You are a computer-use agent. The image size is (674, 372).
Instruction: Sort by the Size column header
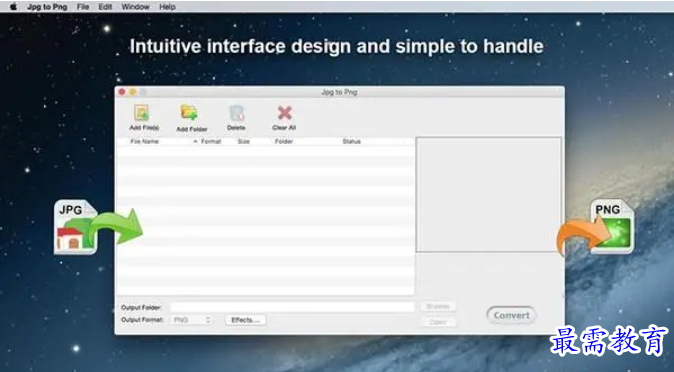(244, 141)
